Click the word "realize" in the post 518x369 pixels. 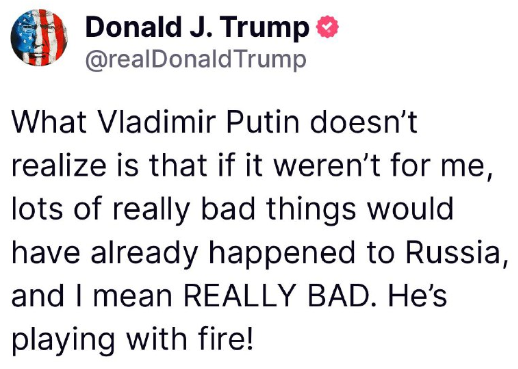pos(59,165)
